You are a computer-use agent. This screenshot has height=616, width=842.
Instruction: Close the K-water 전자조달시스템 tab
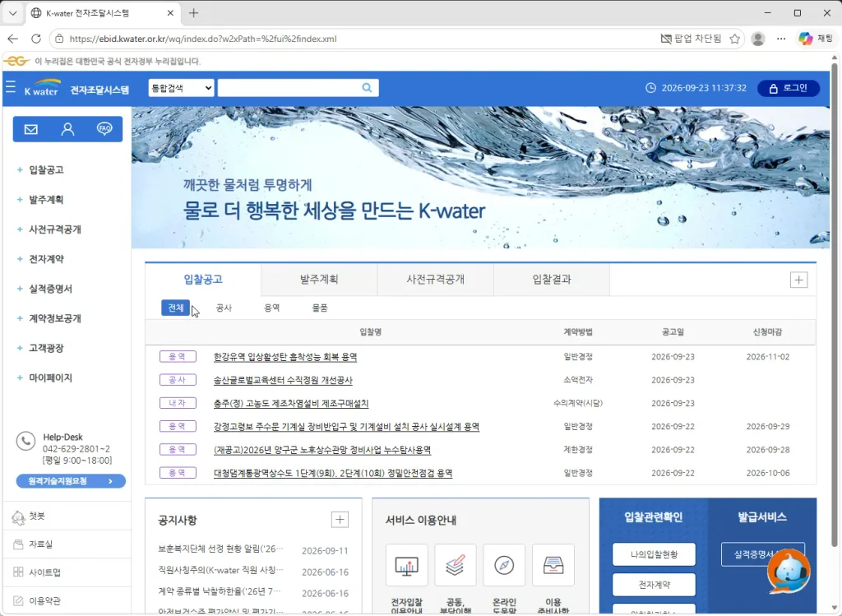coord(170,13)
